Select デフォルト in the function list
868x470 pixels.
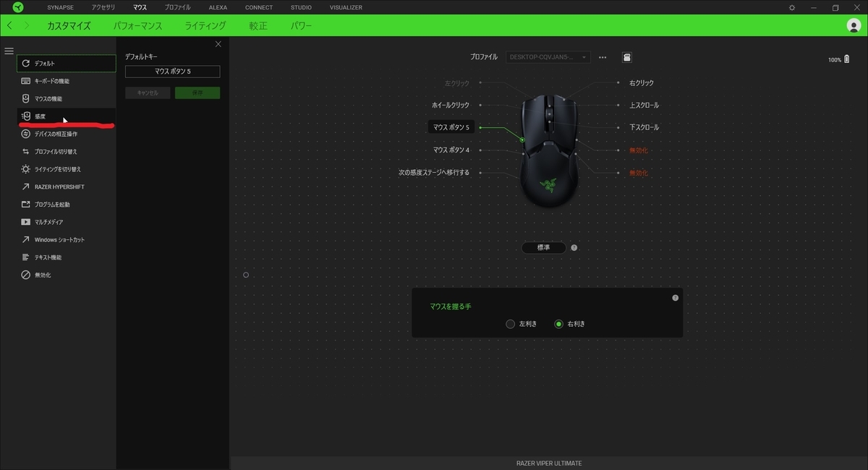coord(66,64)
